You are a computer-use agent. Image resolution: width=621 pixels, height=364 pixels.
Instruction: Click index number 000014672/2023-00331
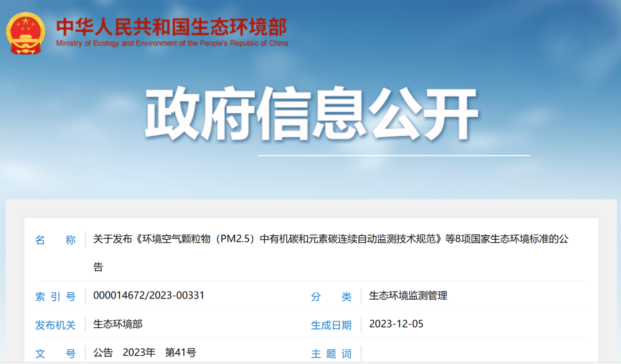pos(148,296)
